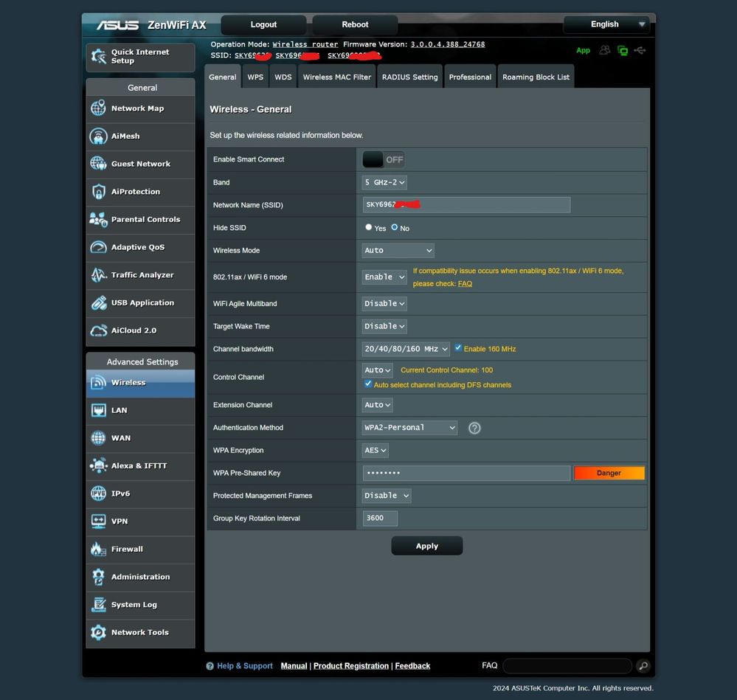Click the clients icon near App label
This screenshot has height=700, width=737.
pyautogui.click(x=605, y=50)
